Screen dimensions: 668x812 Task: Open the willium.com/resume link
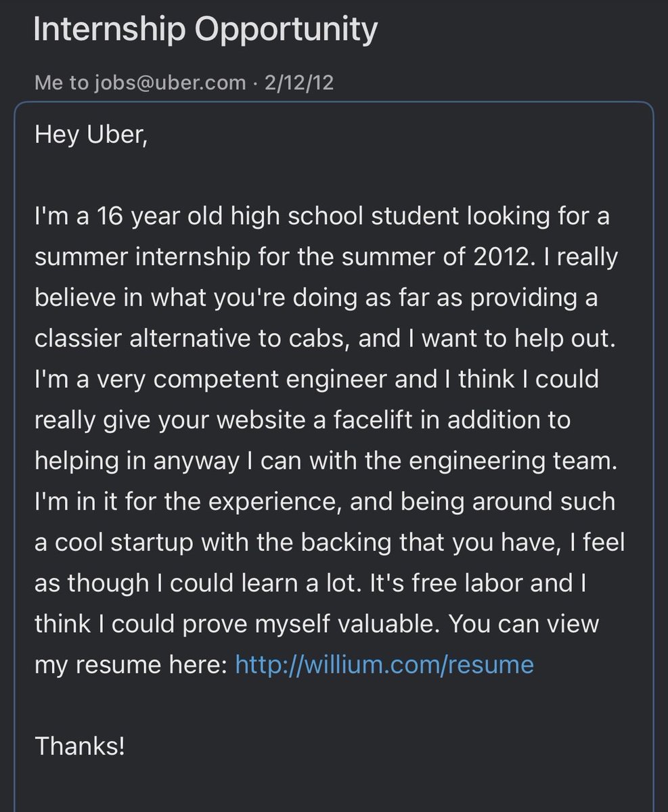point(384,665)
